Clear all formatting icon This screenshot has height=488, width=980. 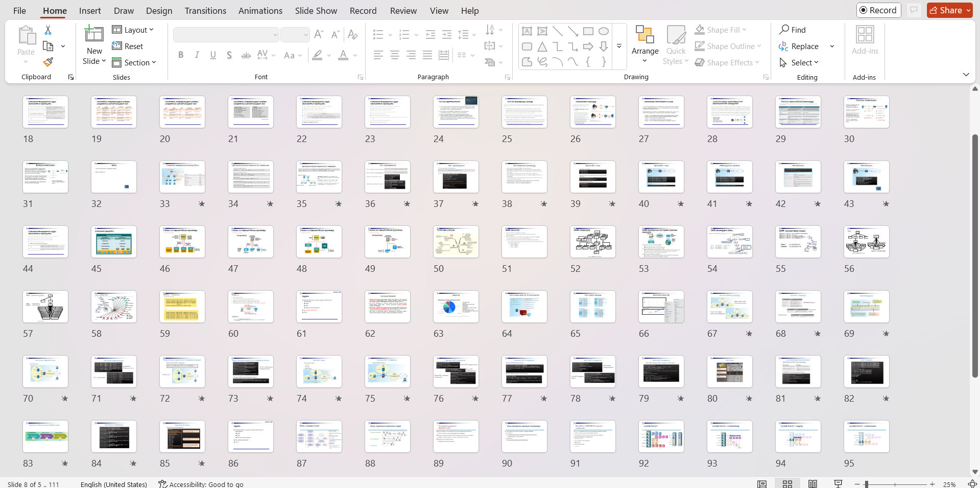(352, 34)
